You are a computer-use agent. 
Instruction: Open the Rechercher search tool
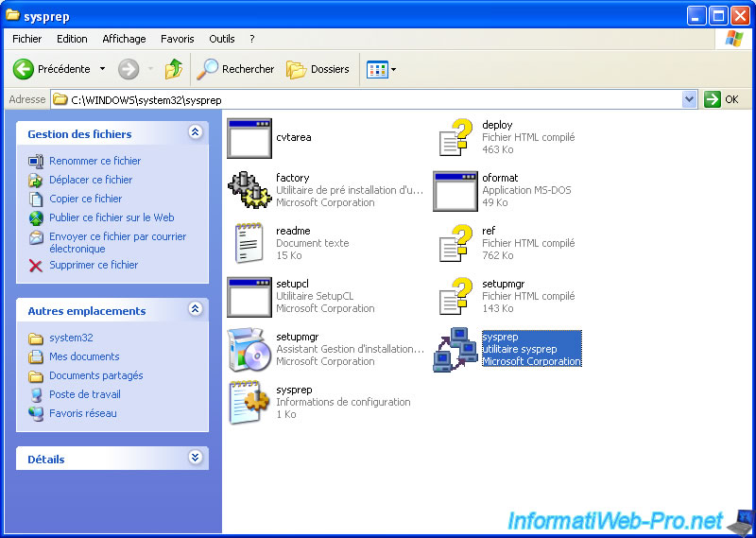click(235, 69)
